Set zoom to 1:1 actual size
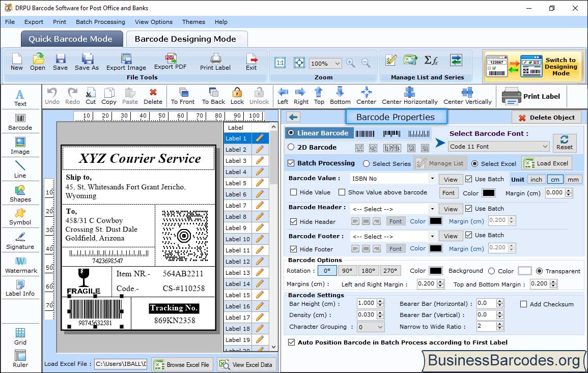The height and width of the screenshot is (373, 588). [x=280, y=63]
